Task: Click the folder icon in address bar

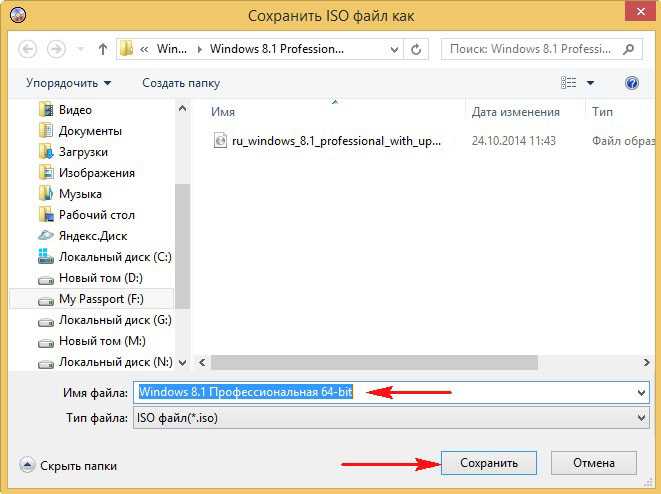Action: coord(126,49)
